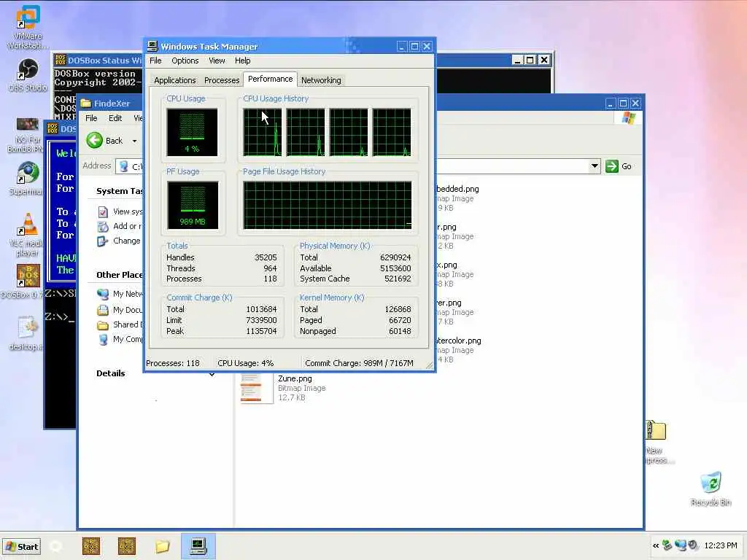Open Task Manager File menu
This screenshot has width=747, height=560.
tap(155, 61)
